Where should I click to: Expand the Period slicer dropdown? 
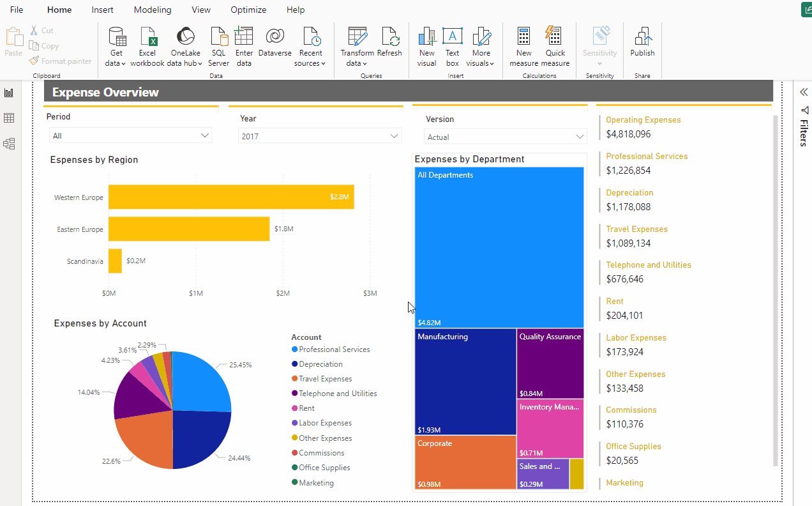[205, 135]
